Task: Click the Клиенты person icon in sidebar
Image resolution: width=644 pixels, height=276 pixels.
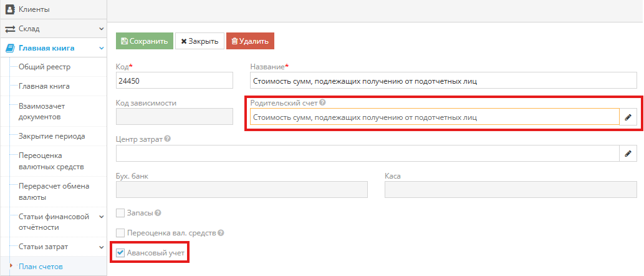Action: [x=10, y=9]
